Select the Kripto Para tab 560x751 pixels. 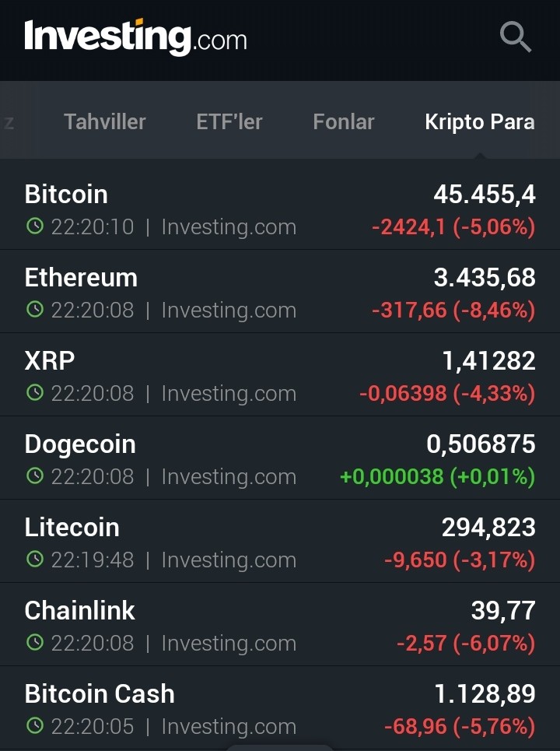(480, 121)
